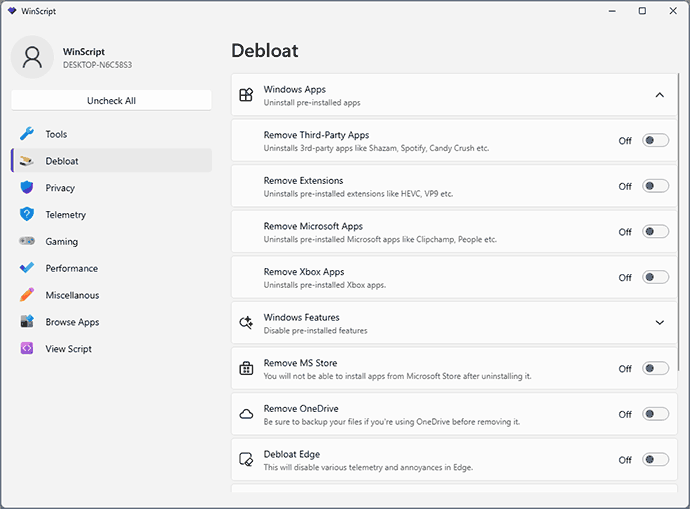Open the Performance section

click(x=111, y=268)
